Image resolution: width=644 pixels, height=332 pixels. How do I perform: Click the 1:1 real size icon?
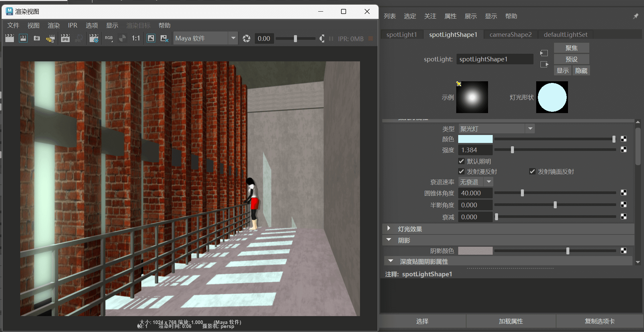click(136, 38)
